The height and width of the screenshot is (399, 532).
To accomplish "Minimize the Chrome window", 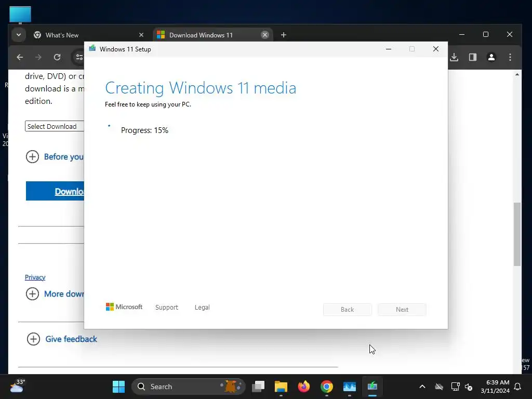I will tap(462, 35).
